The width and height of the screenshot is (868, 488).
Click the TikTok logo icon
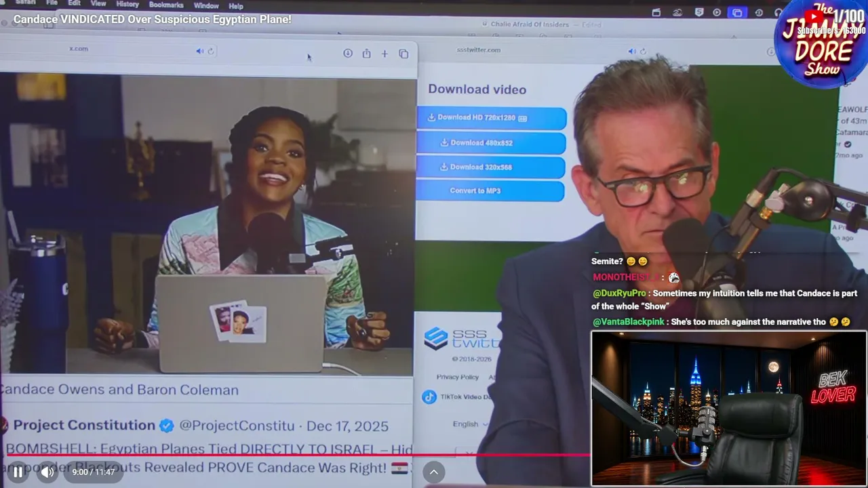[429, 397]
